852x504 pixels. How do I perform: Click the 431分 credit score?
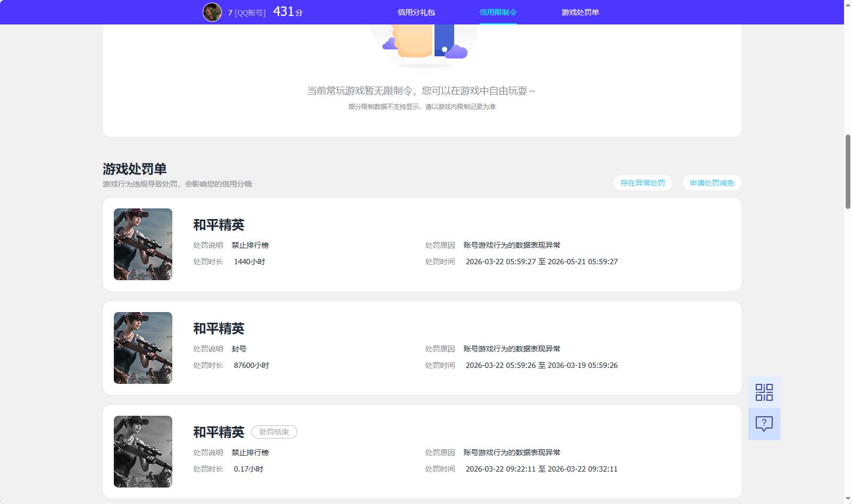click(x=288, y=12)
